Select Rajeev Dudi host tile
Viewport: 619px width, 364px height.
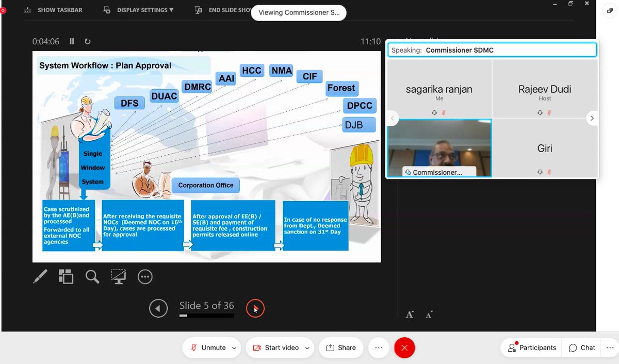[545, 89]
